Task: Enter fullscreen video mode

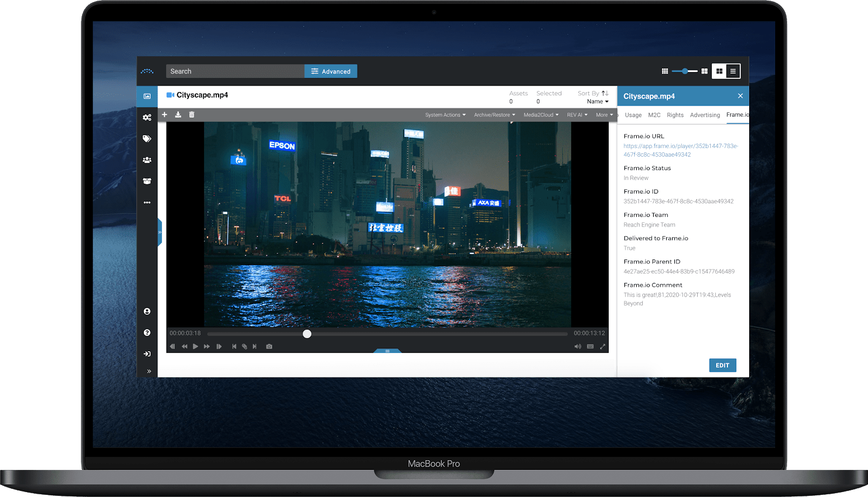Action: point(602,346)
